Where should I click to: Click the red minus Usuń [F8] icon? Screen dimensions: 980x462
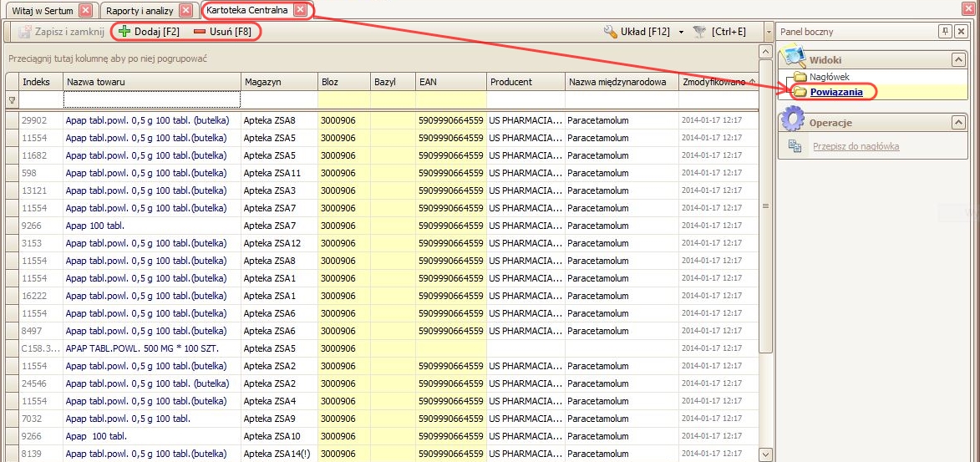[200, 32]
